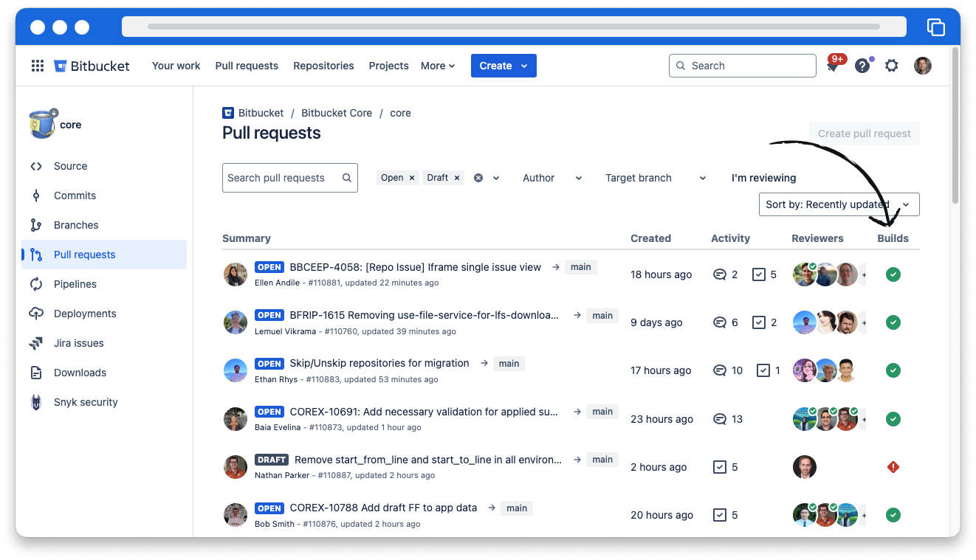Click the Source code brackets icon
This screenshot has height=560, width=976.
pyautogui.click(x=36, y=166)
